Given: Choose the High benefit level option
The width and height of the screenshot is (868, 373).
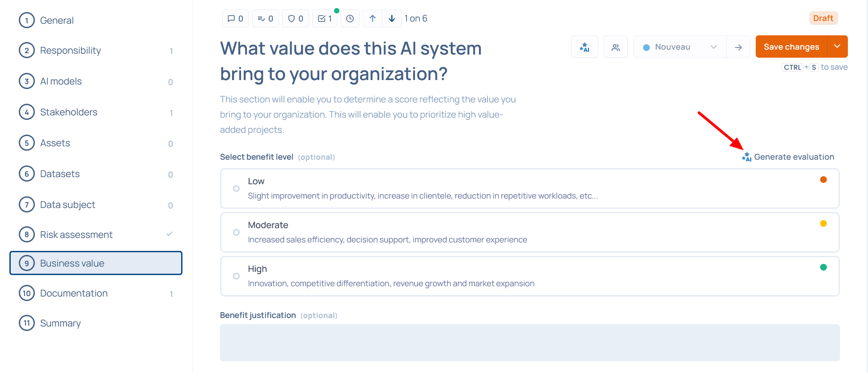Looking at the screenshot, I should click(x=237, y=276).
